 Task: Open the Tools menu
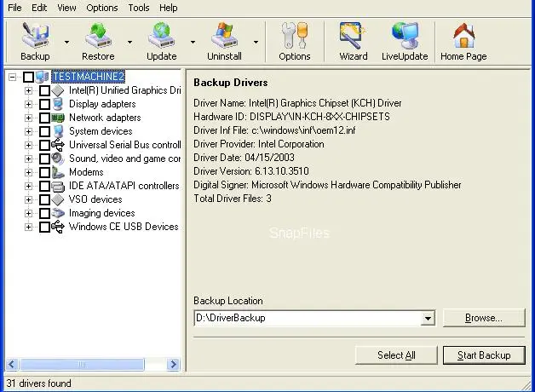[139, 8]
